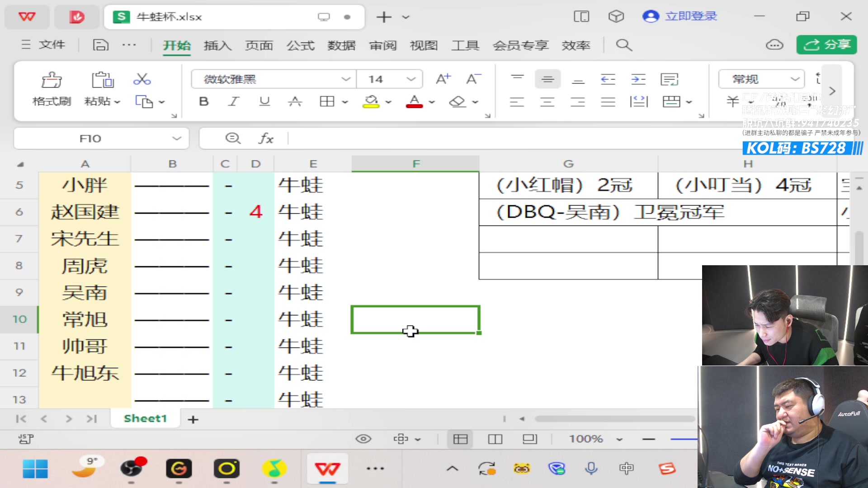Apply yellow fill color highlight
This screenshot has height=488, width=868.
371,102
